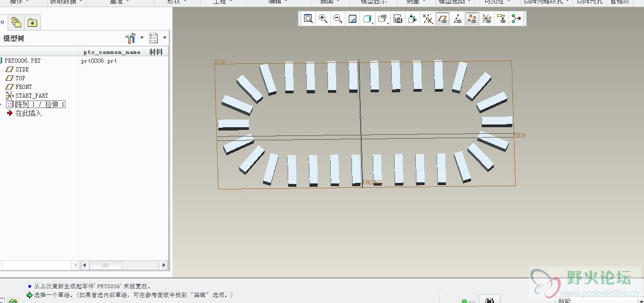Open the tree settings dropdown arrow
644x303 pixels.
pyautogui.click(x=165, y=38)
